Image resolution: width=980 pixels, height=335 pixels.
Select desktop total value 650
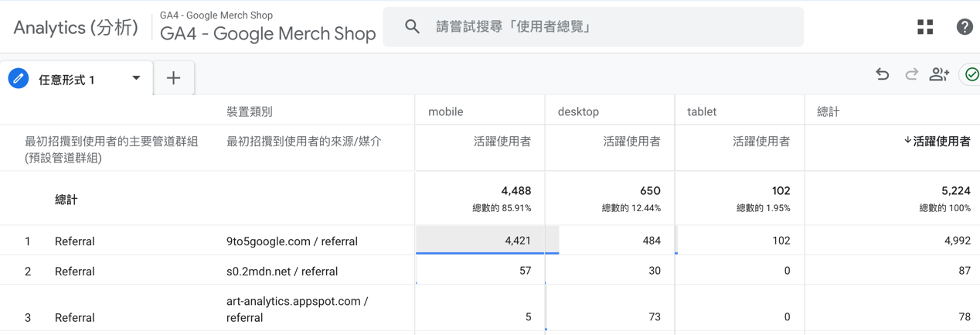coord(650,190)
